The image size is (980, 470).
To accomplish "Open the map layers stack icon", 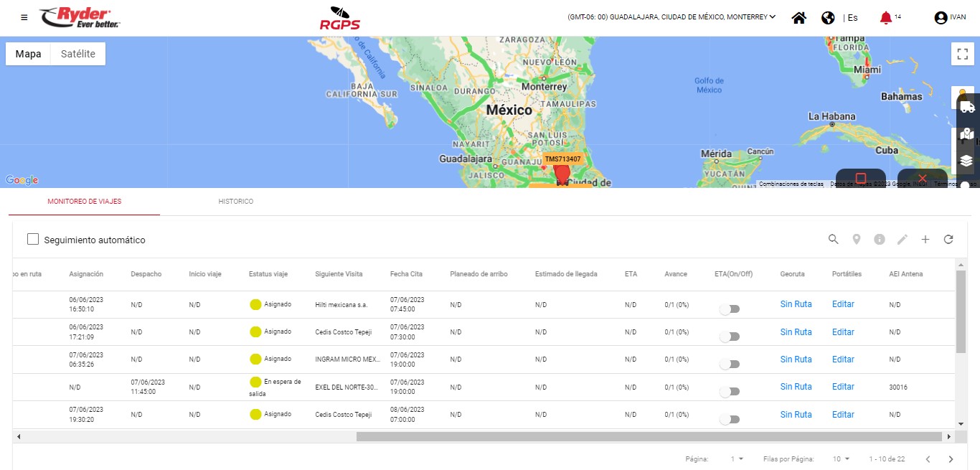I will point(966,161).
